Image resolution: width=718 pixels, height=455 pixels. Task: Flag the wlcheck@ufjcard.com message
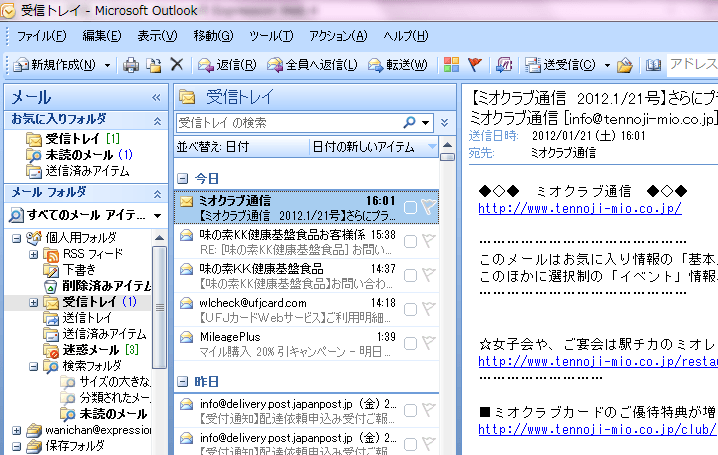(429, 309)
